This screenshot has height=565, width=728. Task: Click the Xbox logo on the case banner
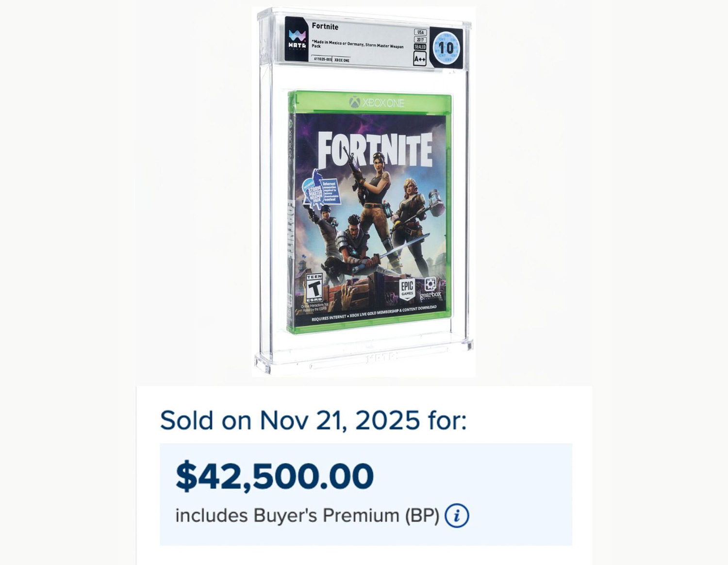click(x=355, y=102)
